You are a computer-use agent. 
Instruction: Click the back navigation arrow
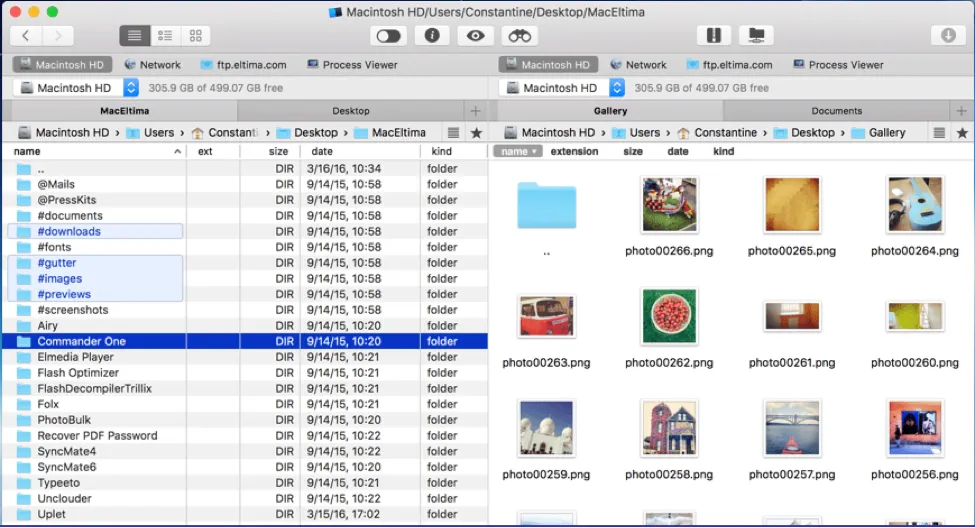(x=26, y=36)
